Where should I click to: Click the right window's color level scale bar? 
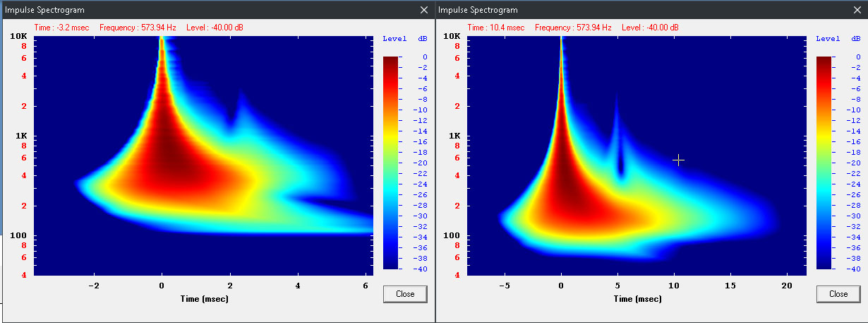[x=824, y=163]
